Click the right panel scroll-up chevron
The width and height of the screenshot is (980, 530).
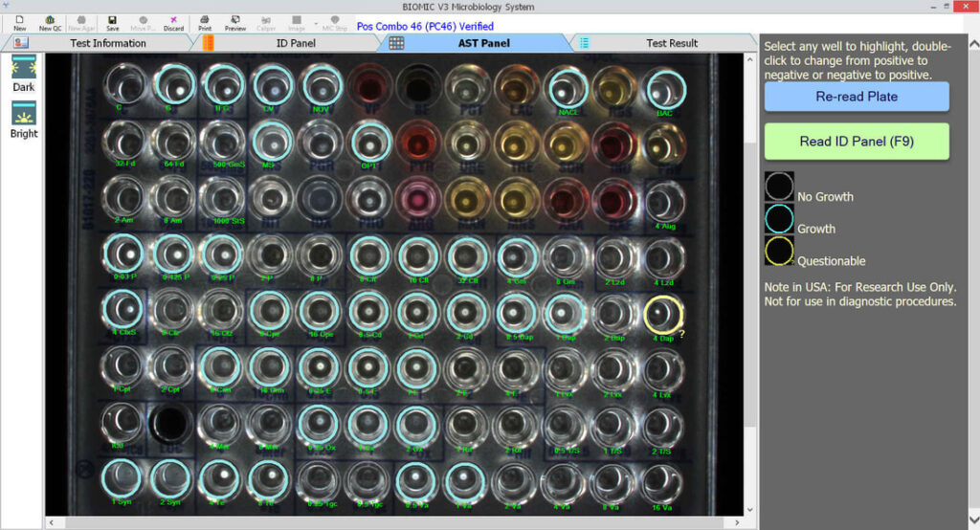click(x=973, y=44)
